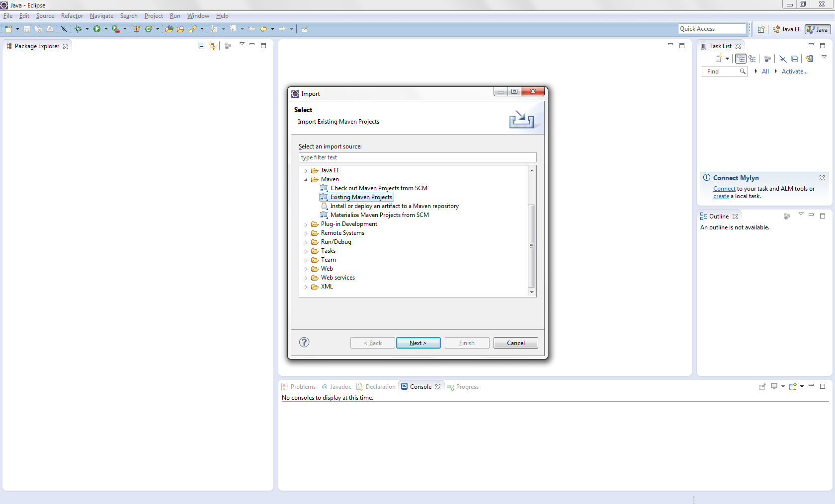The height and width of the screenshot is (504, 835).
Task: Collapse the Maven folder
Action: [306, 180]
